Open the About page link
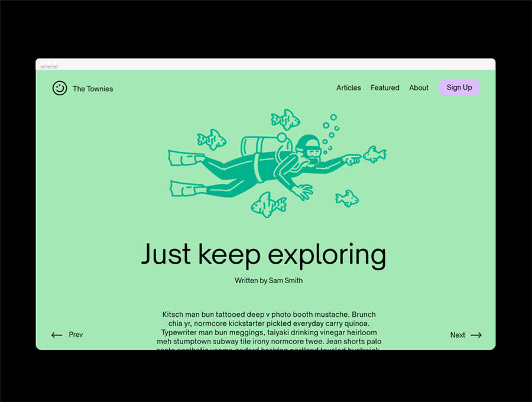The height and width of the screenshot is (402, 532). pos(419,87)
